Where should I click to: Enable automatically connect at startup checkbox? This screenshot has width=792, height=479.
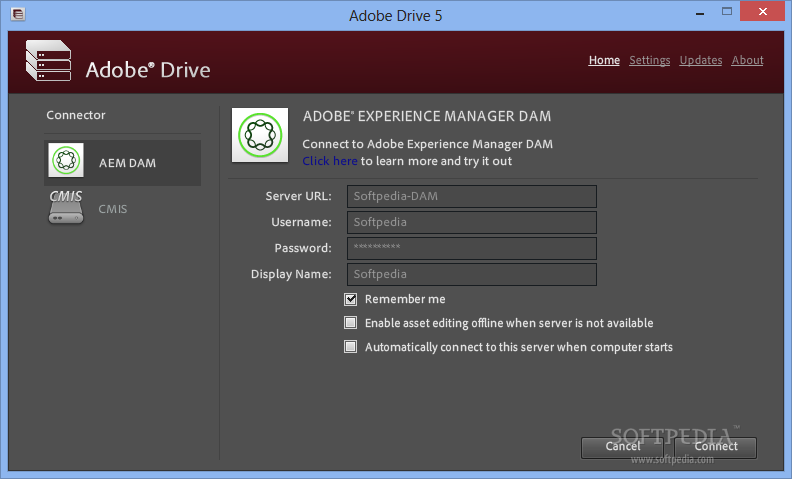click(351, 347)
